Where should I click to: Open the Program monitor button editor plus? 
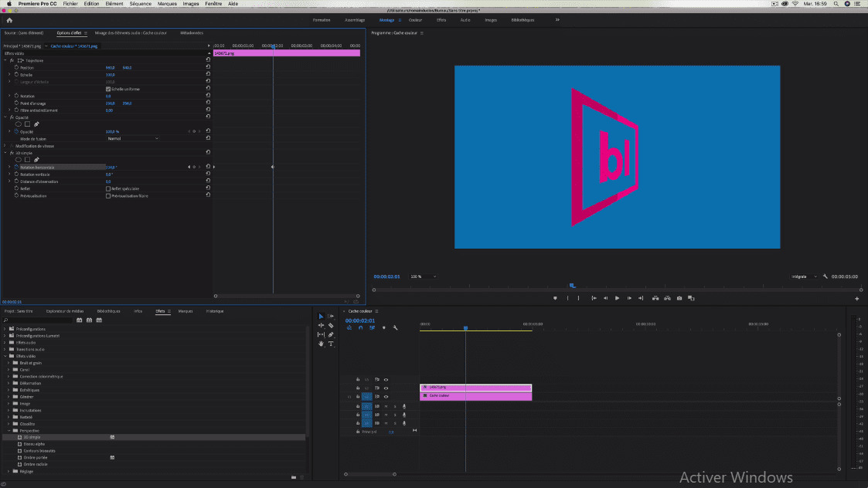[x=857, y=299]
